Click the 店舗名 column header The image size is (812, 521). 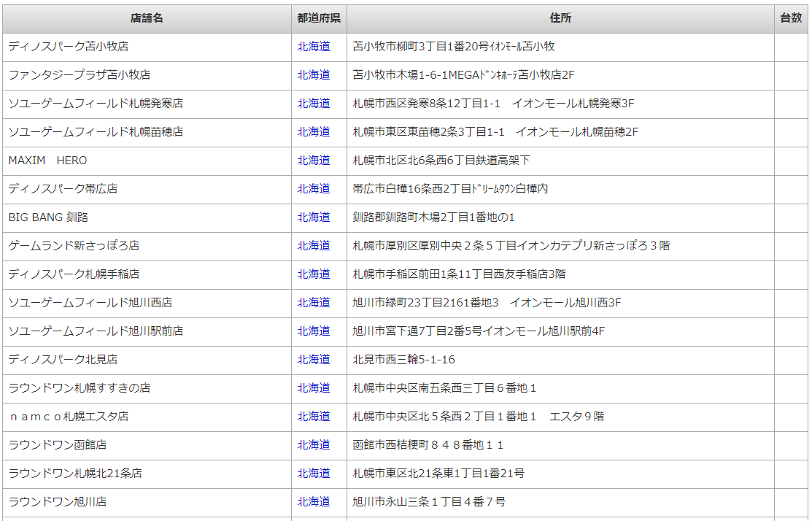tap(147, 18)
